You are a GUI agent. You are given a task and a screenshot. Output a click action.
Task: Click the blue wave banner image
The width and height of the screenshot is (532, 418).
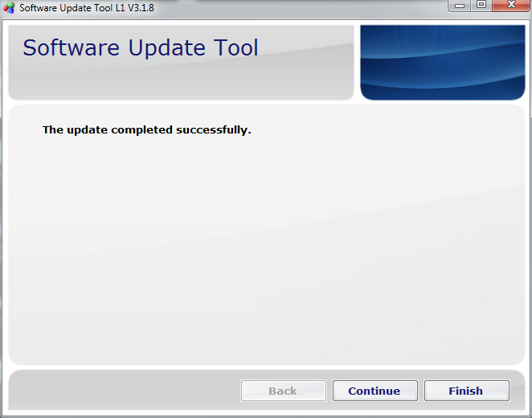pos(442,63)
